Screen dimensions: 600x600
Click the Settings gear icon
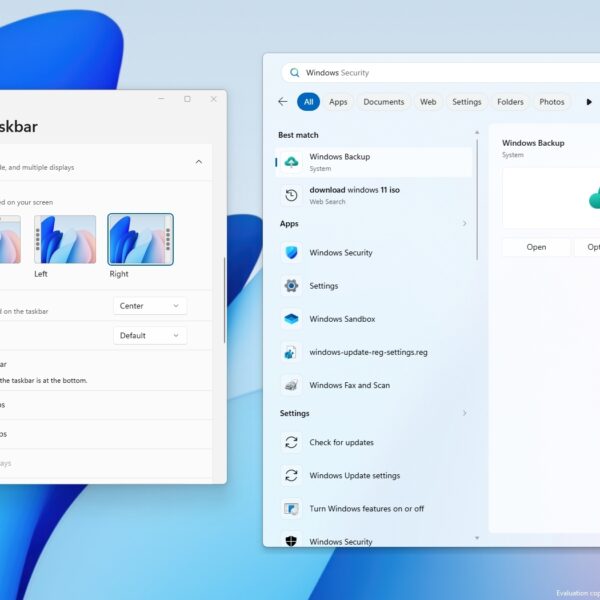pos(291,286)
